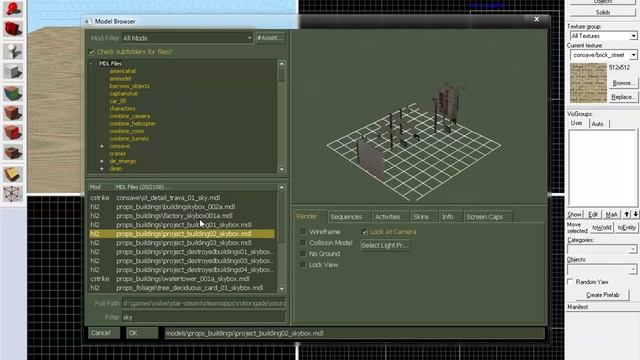Select the yellow Clipping tool icon
This screenshot has width=640, height=360.
pos(13,174)
